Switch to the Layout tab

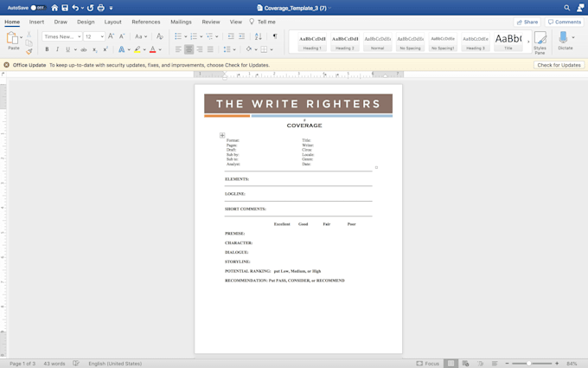(113, 22)
